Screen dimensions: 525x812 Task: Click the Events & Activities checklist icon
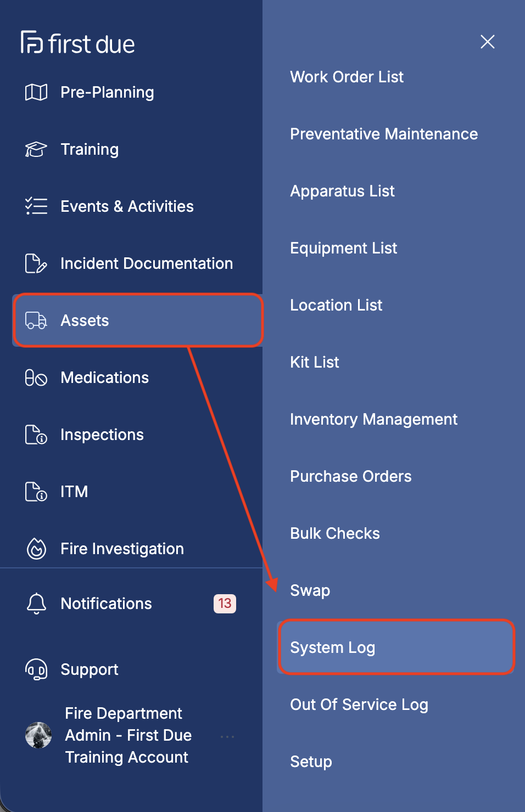click(x=36, y=206)
